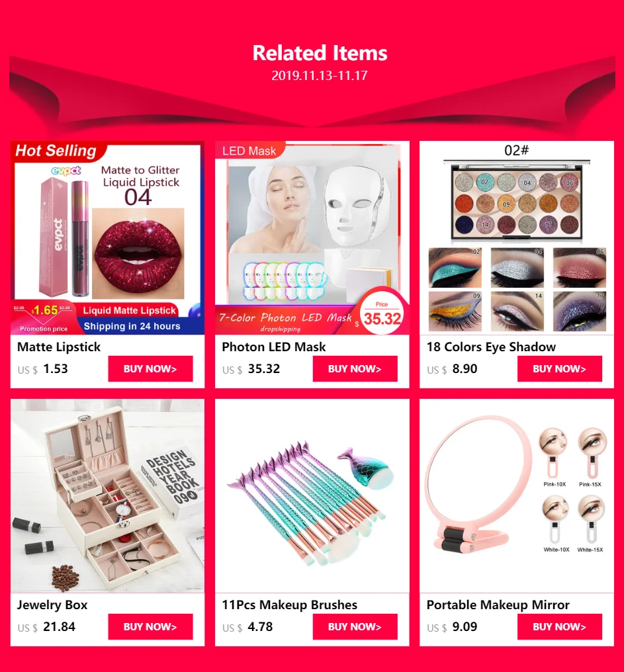Click BUY NOW for Photon LED Mask

click(x=355, y=368)
